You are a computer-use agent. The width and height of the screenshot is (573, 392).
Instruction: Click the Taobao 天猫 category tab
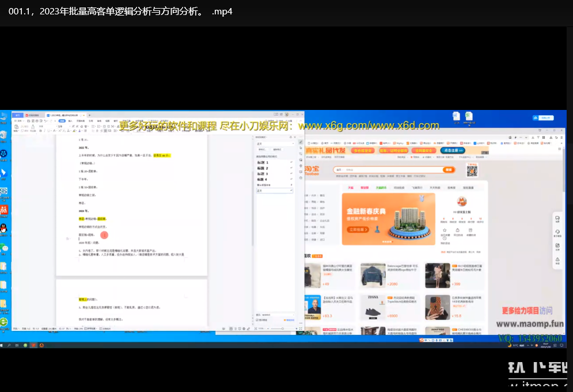[x=351, y=188]
